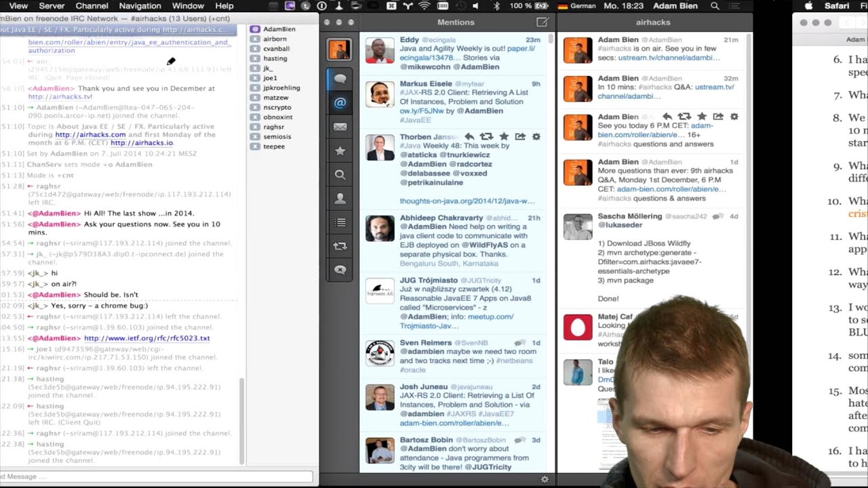Viewport: 868px width, 488px height.
Task: Reply to Thorben Janssen's tweet
Action: (469, 136)
